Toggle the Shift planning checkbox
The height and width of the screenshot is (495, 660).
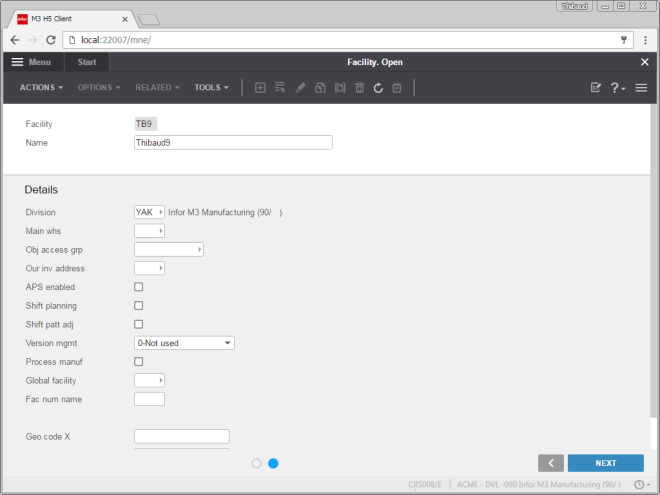[x=139, y=306]
